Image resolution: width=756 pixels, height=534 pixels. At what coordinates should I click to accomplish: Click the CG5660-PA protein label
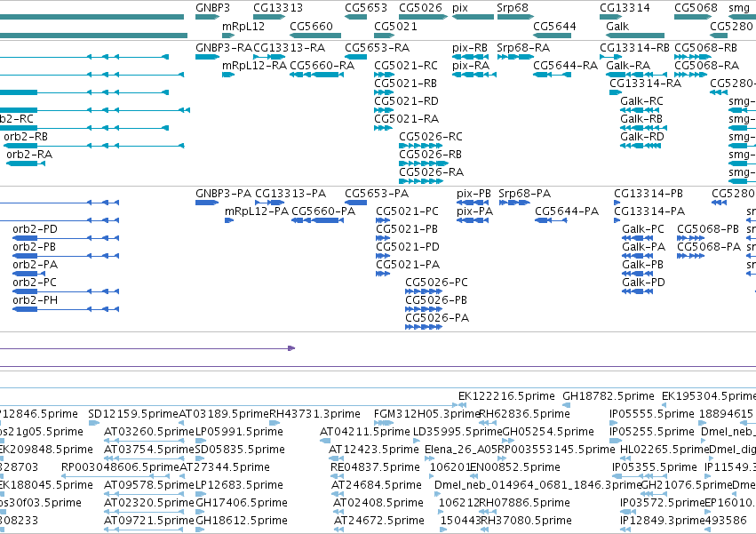323,211
